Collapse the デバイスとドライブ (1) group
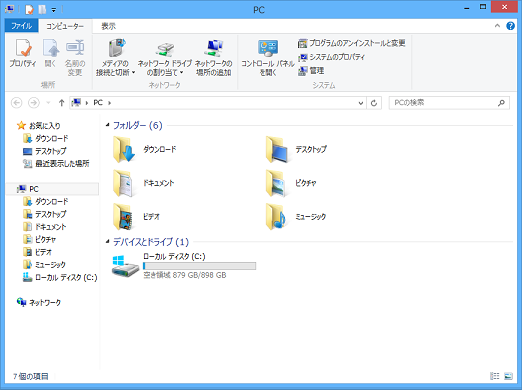The width and height of the screenshot is (522, 390). (x=107, y=241)
